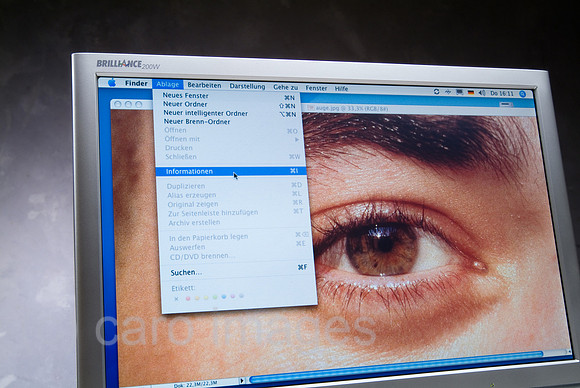Select Archiv erstellen
Screen dimensions: 580x388
[x=235, y=222]
